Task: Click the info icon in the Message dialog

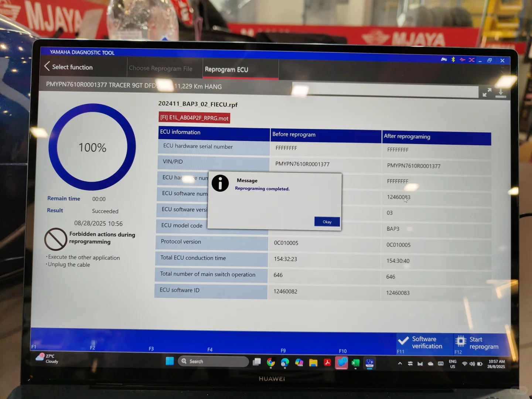Action: click(220, 183)
